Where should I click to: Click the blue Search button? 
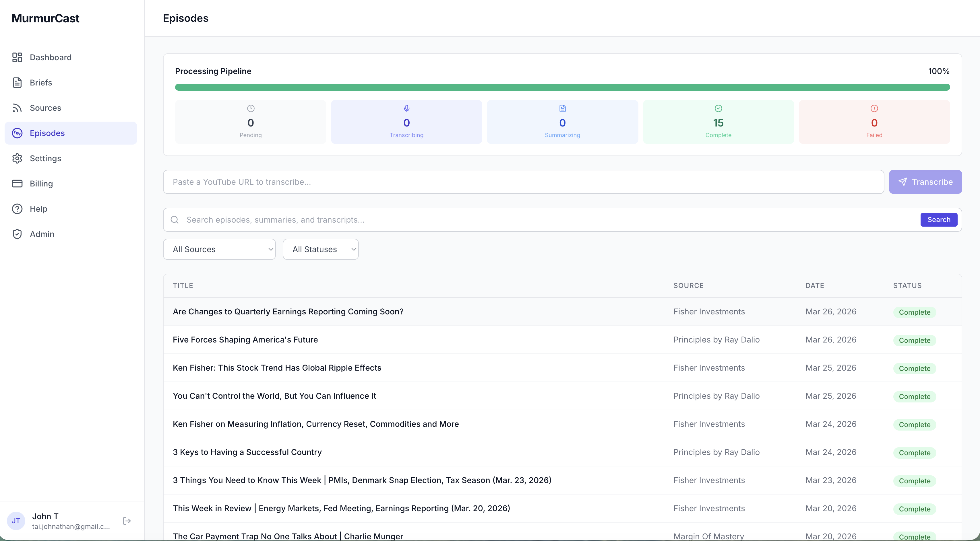coord(939,220)
